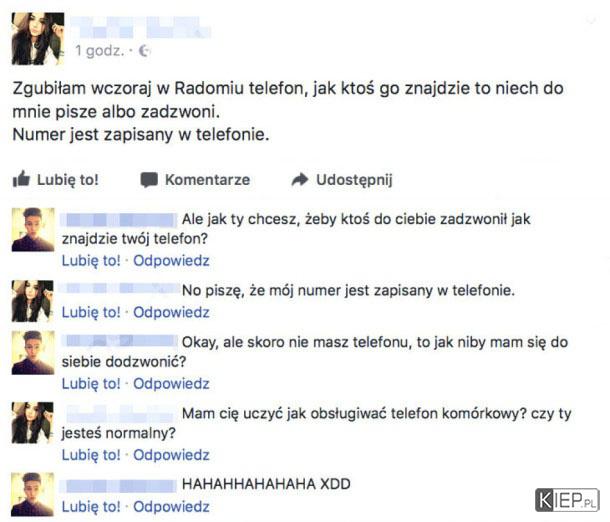Screen dimensions: 610x522
Task: Open the post author's profile picture
Action: pyautogui.click(x=38, y=39)
